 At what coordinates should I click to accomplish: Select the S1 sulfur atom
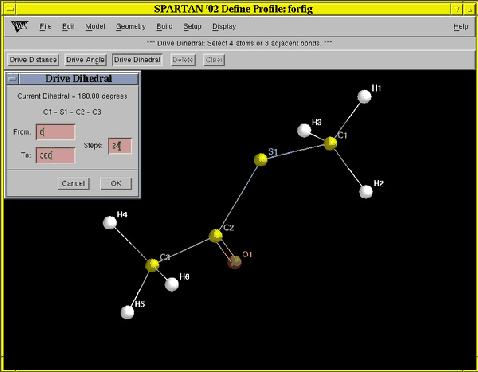(x=260, y=160)
